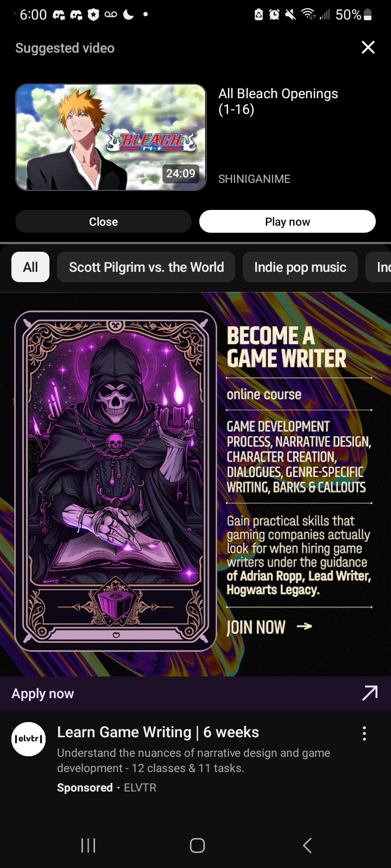Tap the Apply now arrow icon
Viewport: 391px width, 868px height.
pos(370,693)
